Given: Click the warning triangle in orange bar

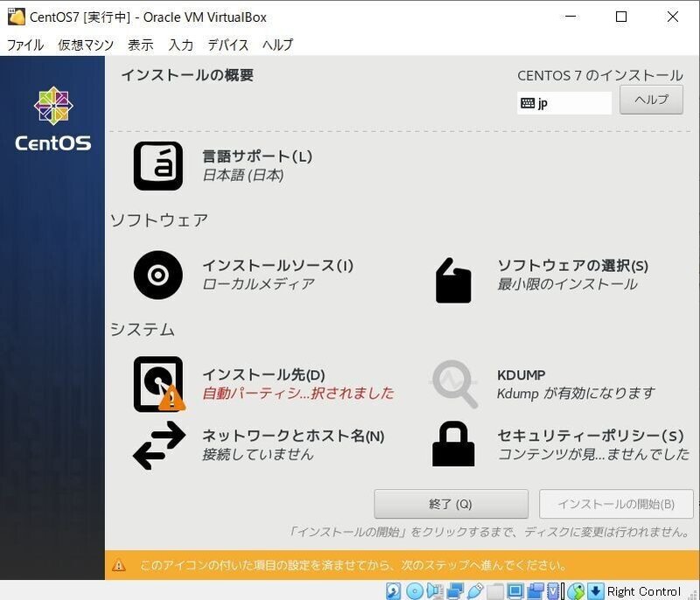Looking at the screenshot, I should click(119, 566).
